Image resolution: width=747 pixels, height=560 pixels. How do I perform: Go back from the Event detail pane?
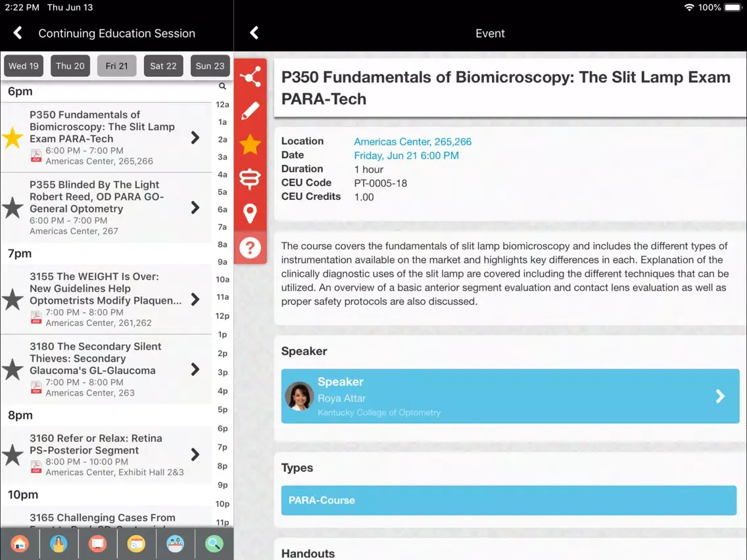[x=254, y=33]
